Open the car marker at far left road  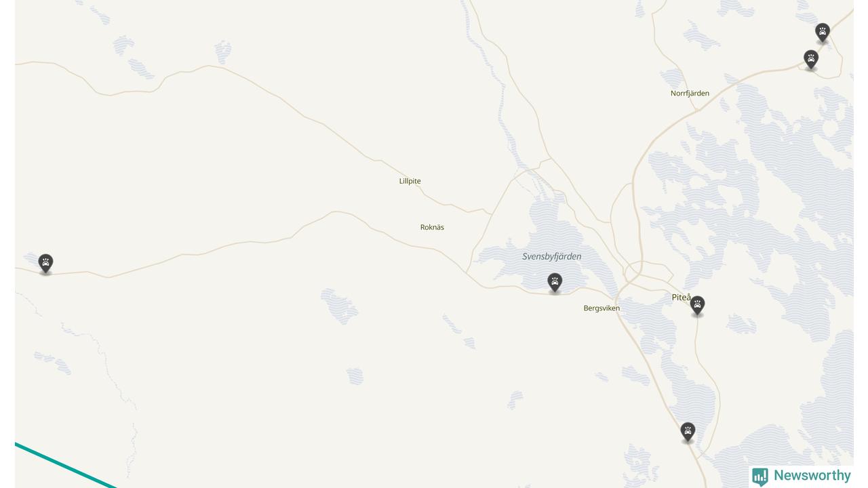click(45, 264)
